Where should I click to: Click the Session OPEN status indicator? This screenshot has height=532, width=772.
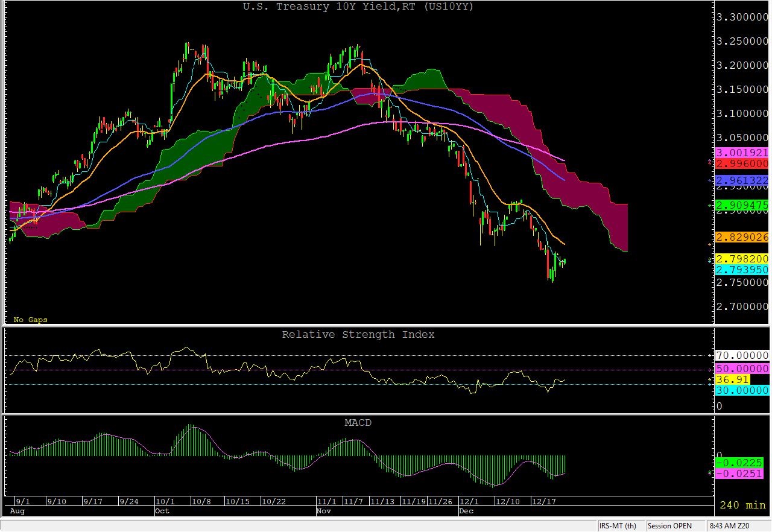669,525
